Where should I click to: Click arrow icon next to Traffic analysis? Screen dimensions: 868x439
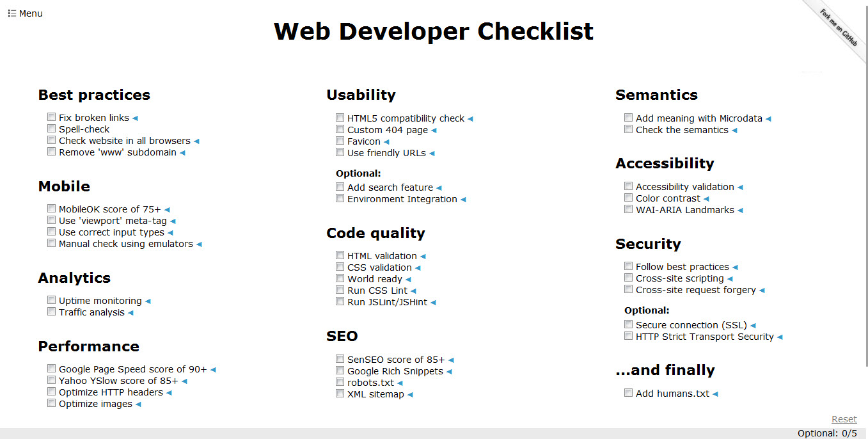point(130,313)
